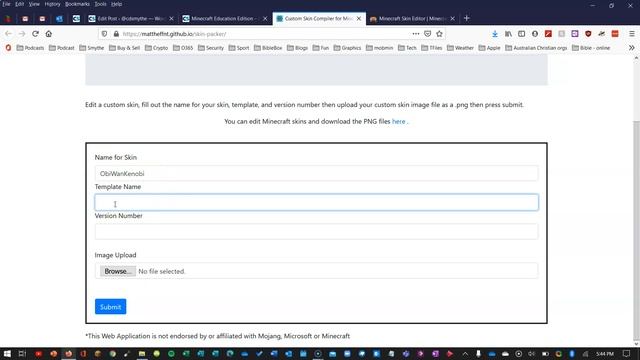Open the Browse file chooser
This screenshot has height=360, width=640.
118,271
